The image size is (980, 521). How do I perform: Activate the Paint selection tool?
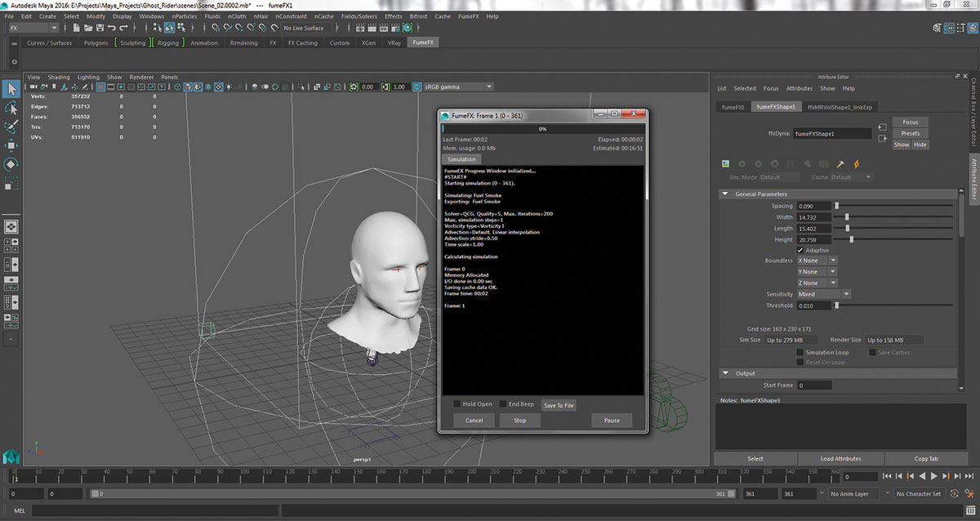[x=11, y=127]
